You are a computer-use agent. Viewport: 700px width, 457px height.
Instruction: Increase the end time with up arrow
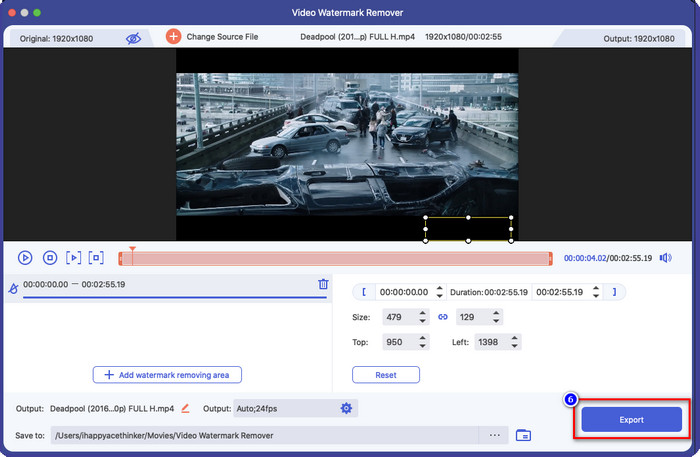click(596, 288)
